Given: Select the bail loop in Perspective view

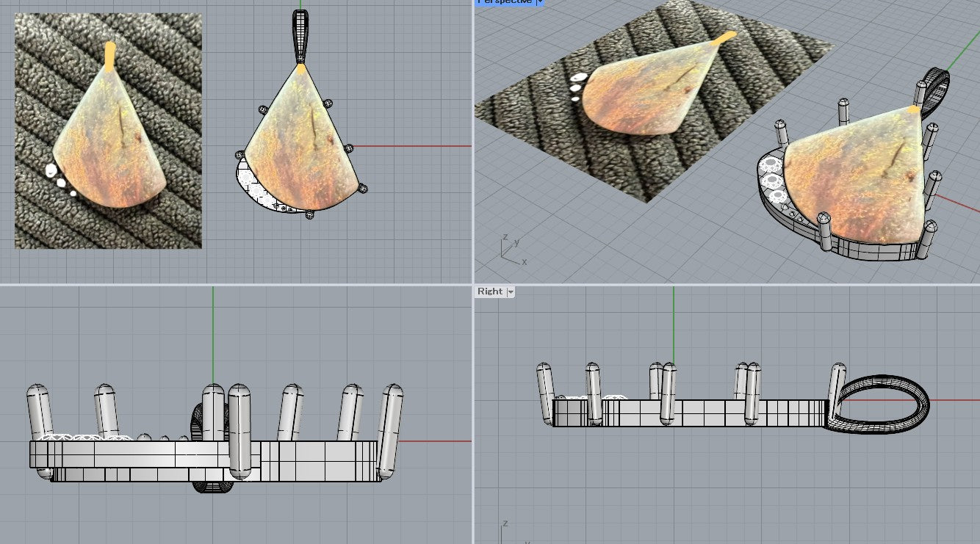Looking at the screenshot, I should 935,92.
